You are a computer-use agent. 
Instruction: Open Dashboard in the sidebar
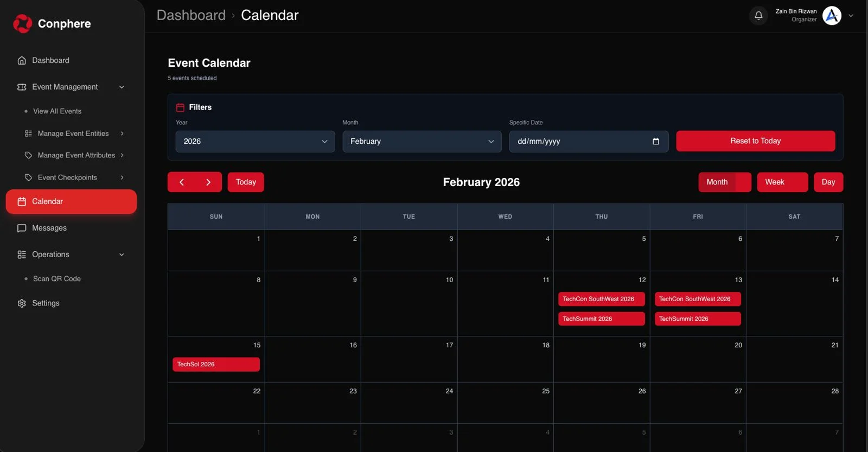(50, 60)
